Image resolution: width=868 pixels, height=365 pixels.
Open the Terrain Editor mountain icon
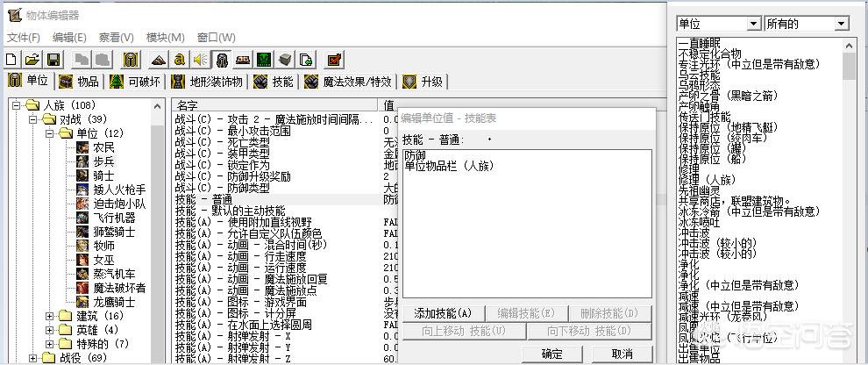pos(159,60)
